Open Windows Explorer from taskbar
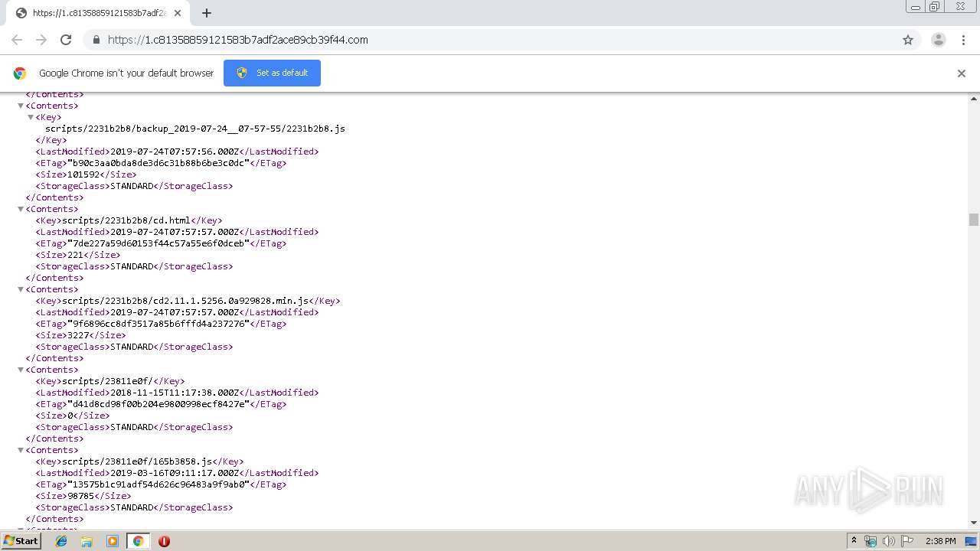980x551 pixels. click(x=87, y=541)
